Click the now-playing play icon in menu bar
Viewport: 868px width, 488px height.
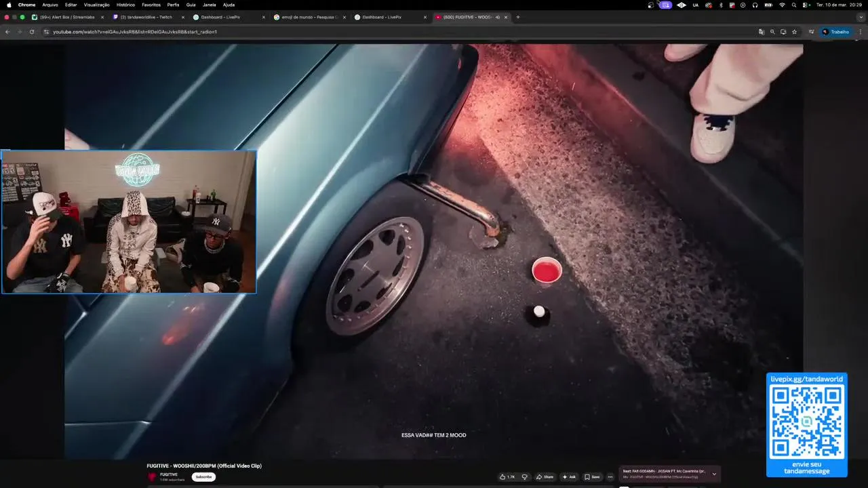tap(743, 5)
